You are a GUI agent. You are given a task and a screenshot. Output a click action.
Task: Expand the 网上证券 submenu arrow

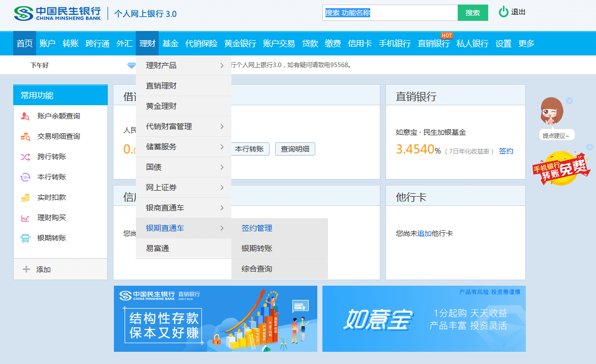click(x=222, y=187)
